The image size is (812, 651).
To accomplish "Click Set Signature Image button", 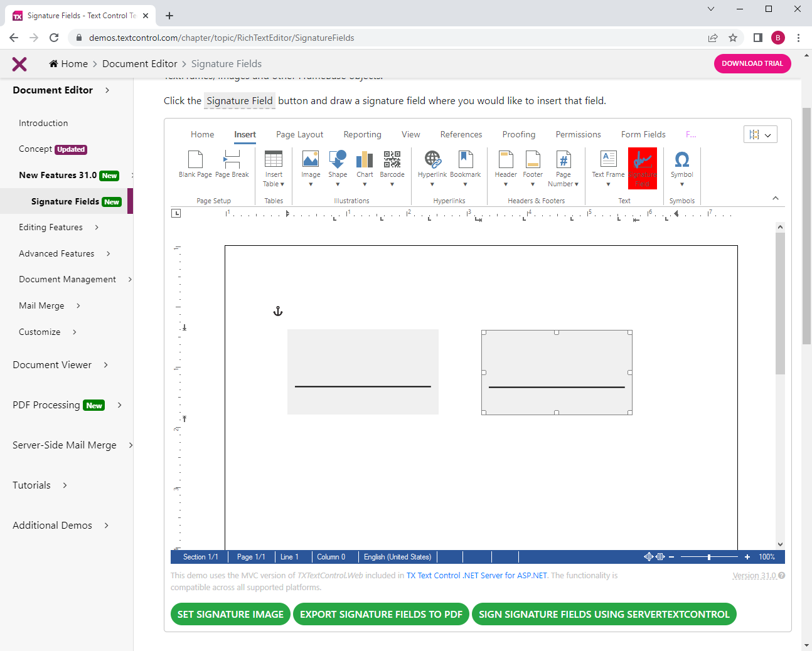I will click(230, 614).
